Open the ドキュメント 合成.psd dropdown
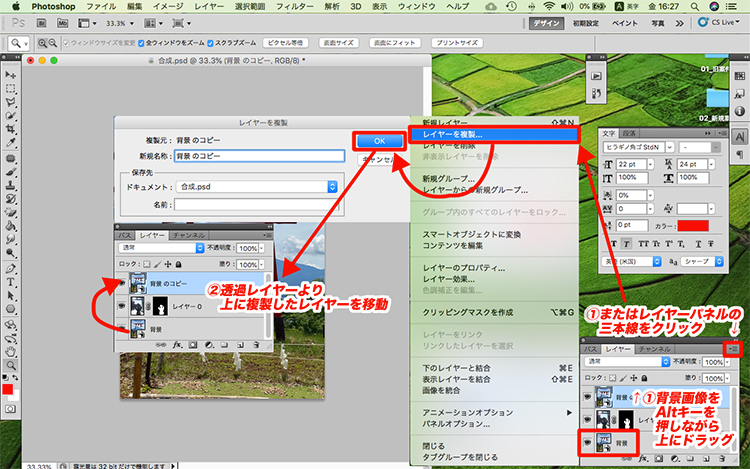This screenshot has width=750, height=469. click(x=257, y=186)
